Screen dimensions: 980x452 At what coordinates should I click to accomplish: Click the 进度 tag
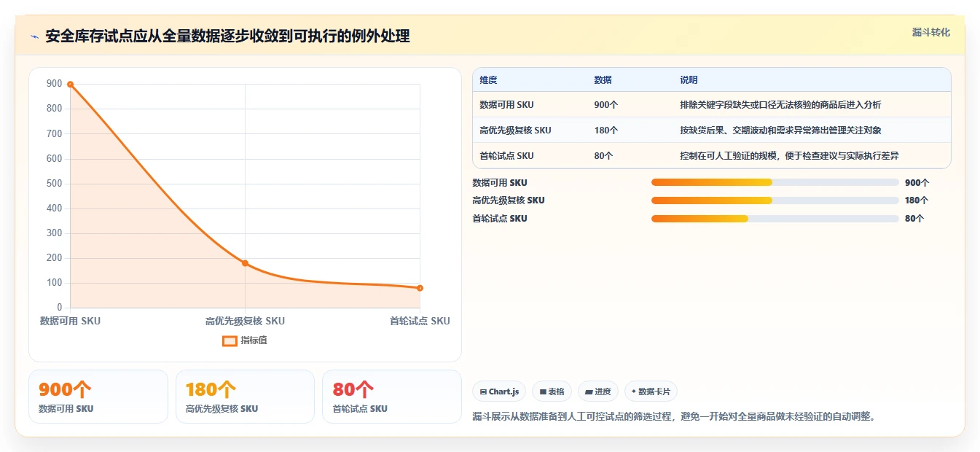click(x=598, y=391)
